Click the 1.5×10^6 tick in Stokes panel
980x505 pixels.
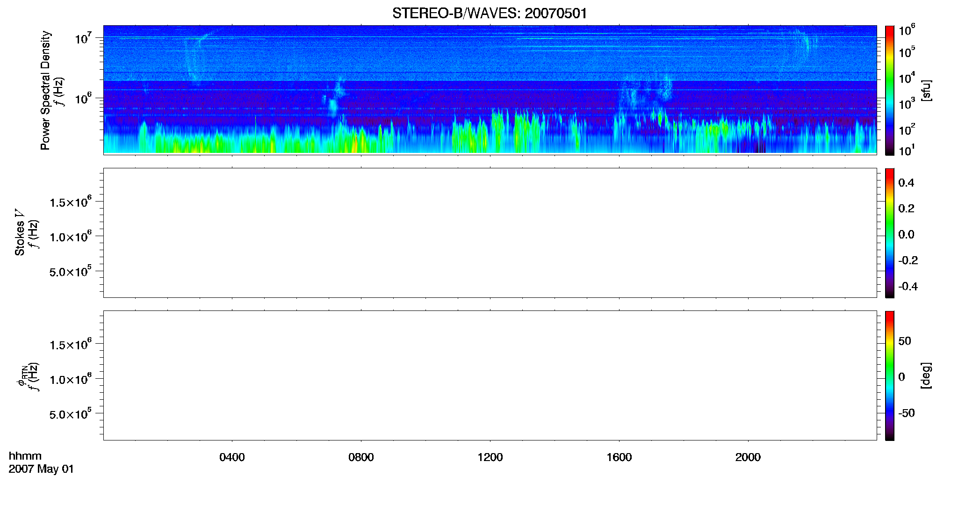pyautogui.click(x=71, y=202)
